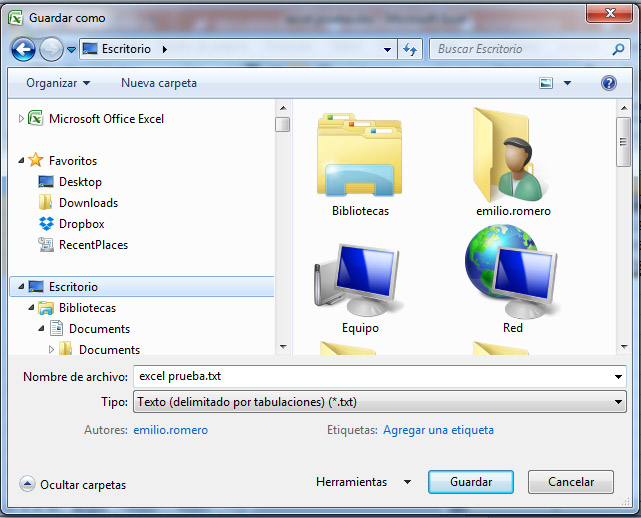This screenshot has width=641, height=518.
Task: Toggle Ocultar carpetas to hide folders
Action: pos(73,485)
